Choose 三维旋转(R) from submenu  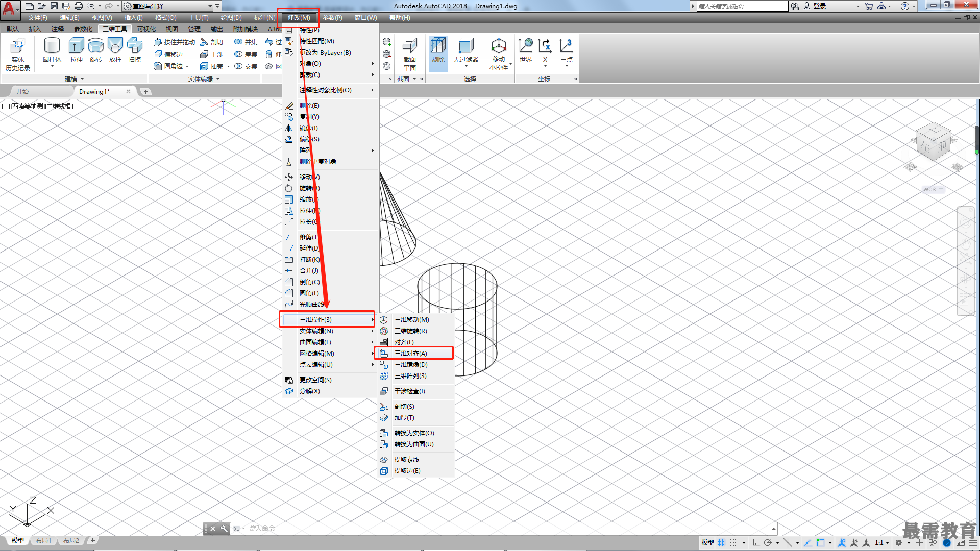[414, 331]
